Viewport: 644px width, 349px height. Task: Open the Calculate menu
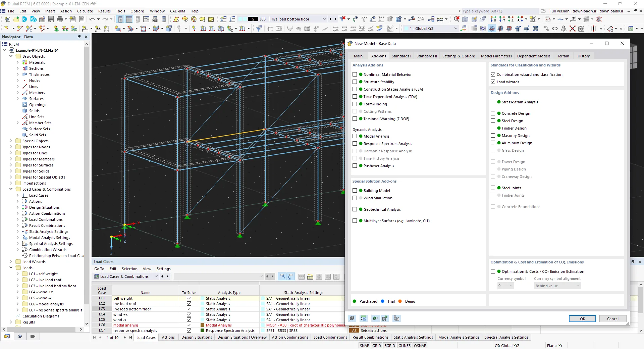pyautogui.click(x=85, y=11)
